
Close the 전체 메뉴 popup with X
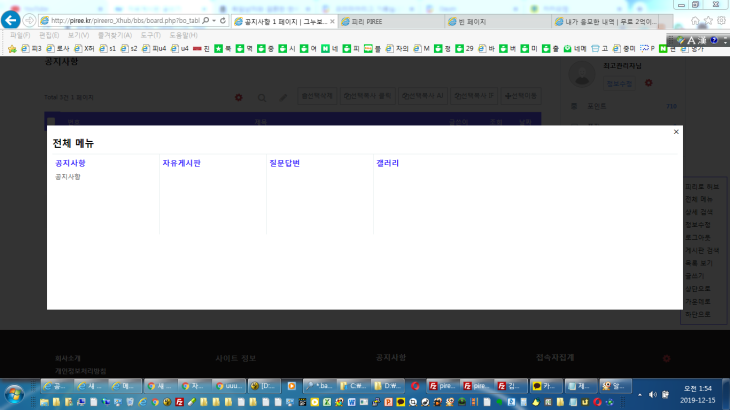click(x=676, y=131)
